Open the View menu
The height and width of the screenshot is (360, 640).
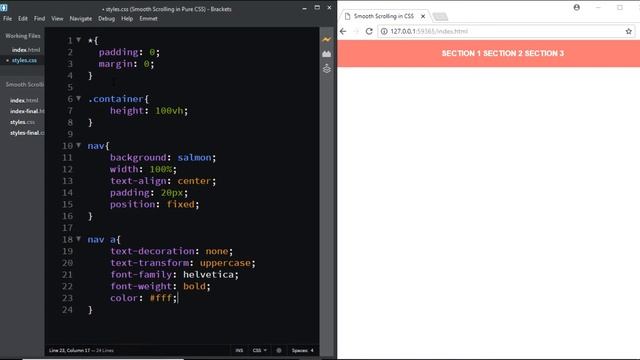tap(57, 18)
